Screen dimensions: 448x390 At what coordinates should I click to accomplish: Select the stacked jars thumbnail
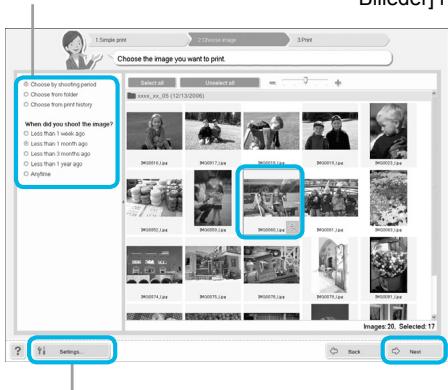(x=154, y=198)
